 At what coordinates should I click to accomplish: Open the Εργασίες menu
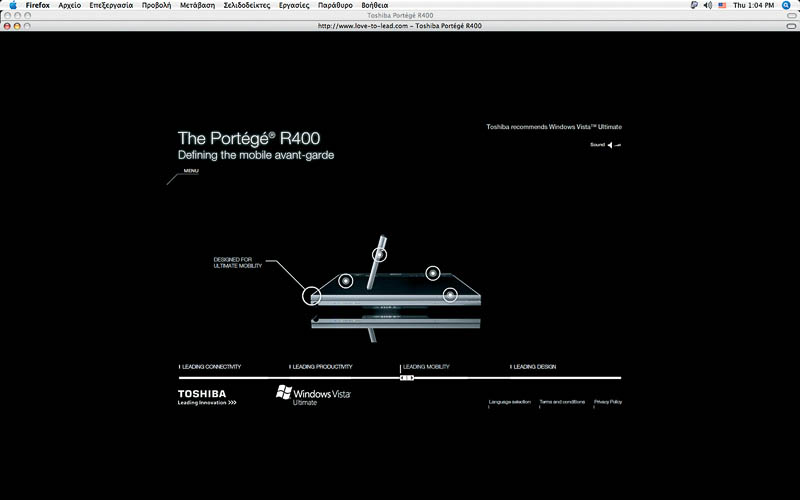pos(294,5)
